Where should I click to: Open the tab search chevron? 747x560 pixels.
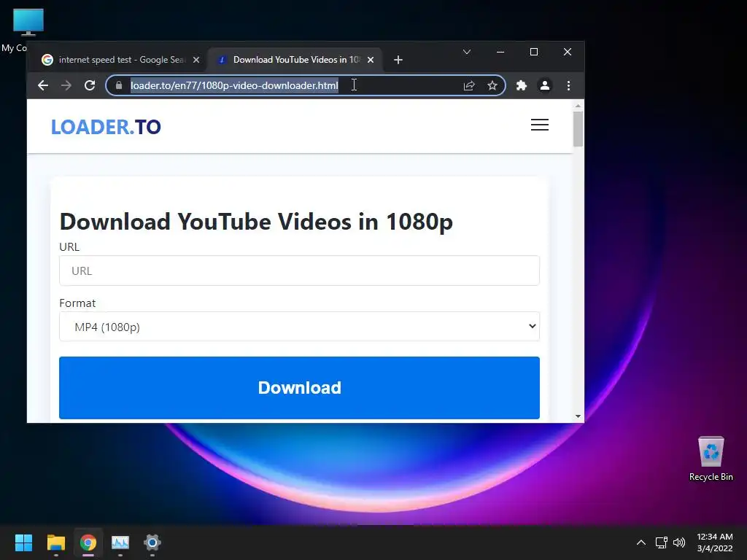(x=467, y=52)
